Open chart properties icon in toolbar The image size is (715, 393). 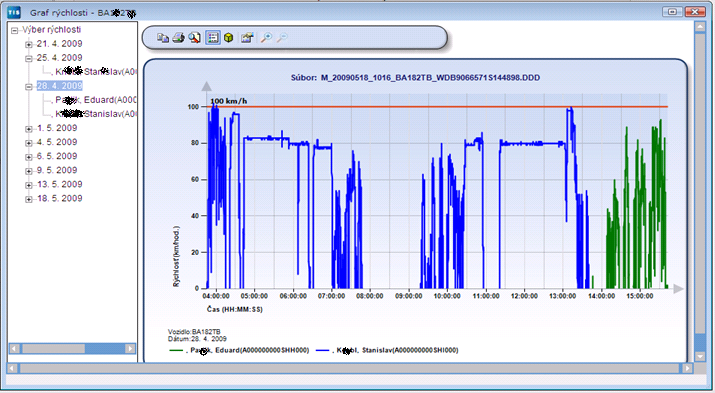pyautogui.click(x=248, y=38)
